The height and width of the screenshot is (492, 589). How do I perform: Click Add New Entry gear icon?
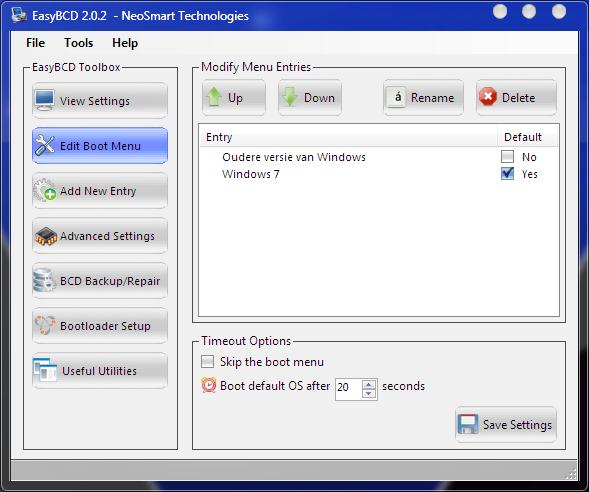(45, 190)
